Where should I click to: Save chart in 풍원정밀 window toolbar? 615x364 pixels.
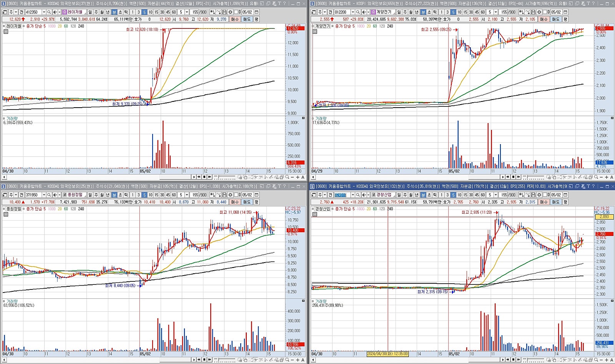[224, 195]
